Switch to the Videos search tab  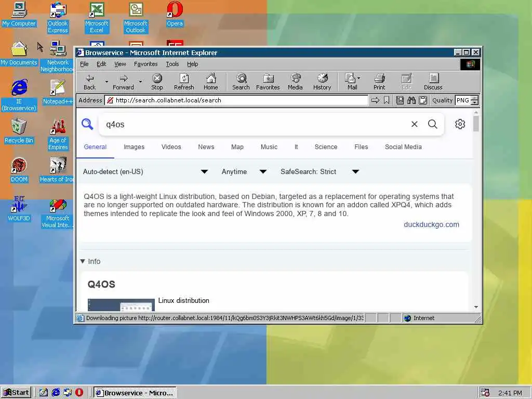point(171,147)
